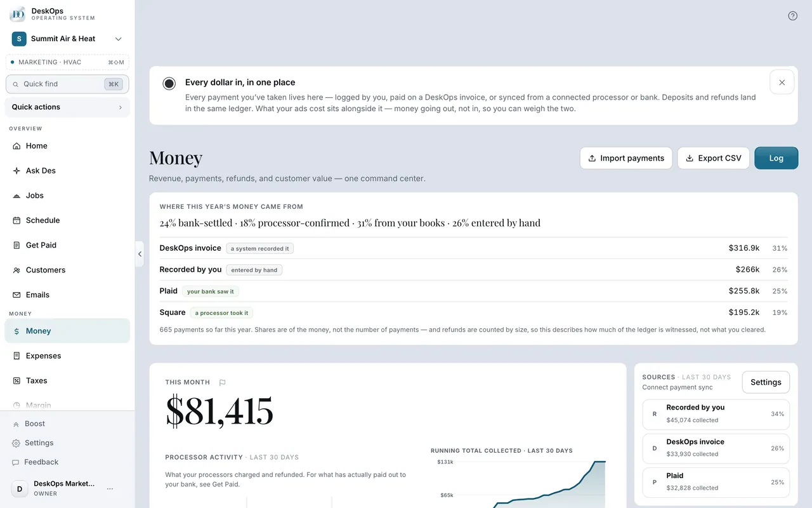Click the Settings gear icon in sidebar
The width and height of the screenshot is (812, 508).
16,443
